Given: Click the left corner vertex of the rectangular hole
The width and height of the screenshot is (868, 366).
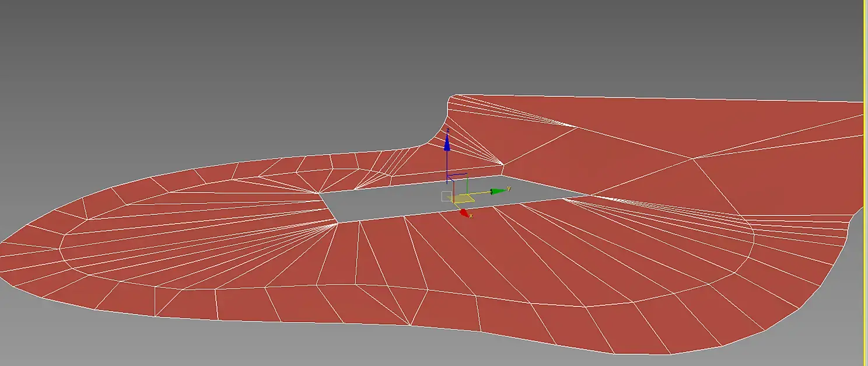Looking at the screenshot, I should [319, 193].
